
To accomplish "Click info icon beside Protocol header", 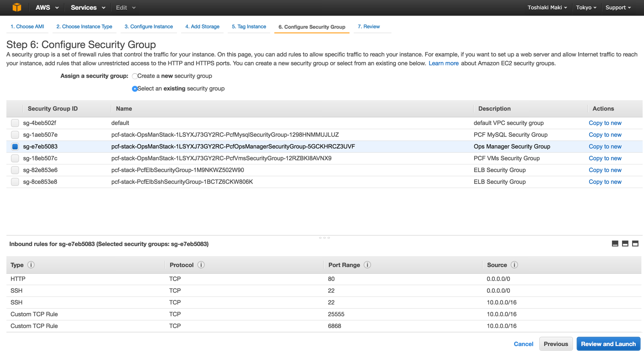I will pyautogui.click(x=201, y=265).
